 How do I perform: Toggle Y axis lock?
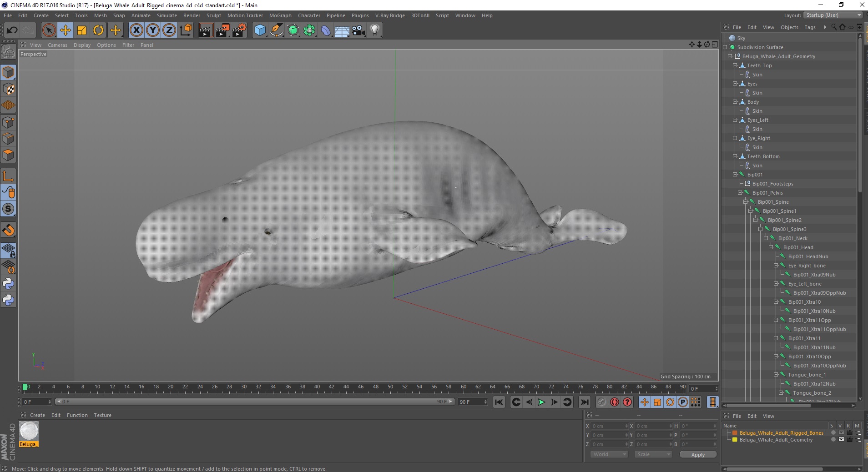coord(153,30)
